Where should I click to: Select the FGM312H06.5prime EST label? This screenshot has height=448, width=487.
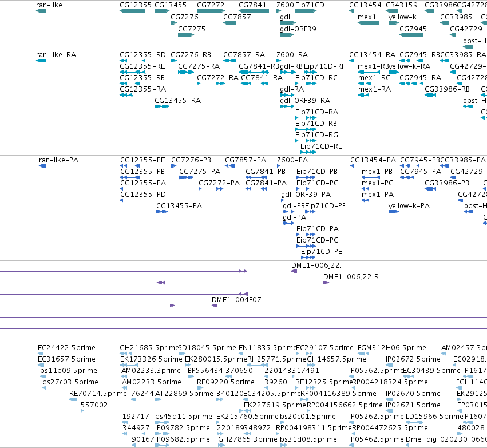coord(392,348)
